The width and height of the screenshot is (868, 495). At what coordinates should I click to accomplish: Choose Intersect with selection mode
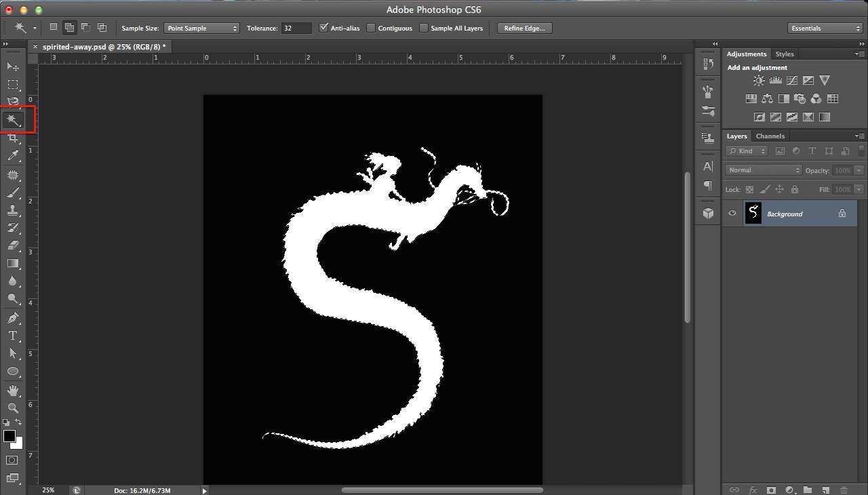[102, 27]
